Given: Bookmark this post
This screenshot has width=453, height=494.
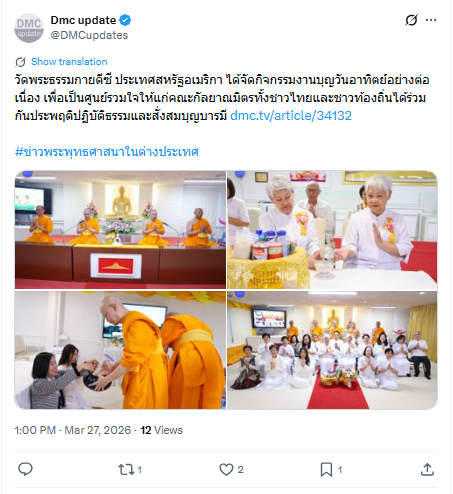Looking at the screenshot, I should click(x=326, y=470).
